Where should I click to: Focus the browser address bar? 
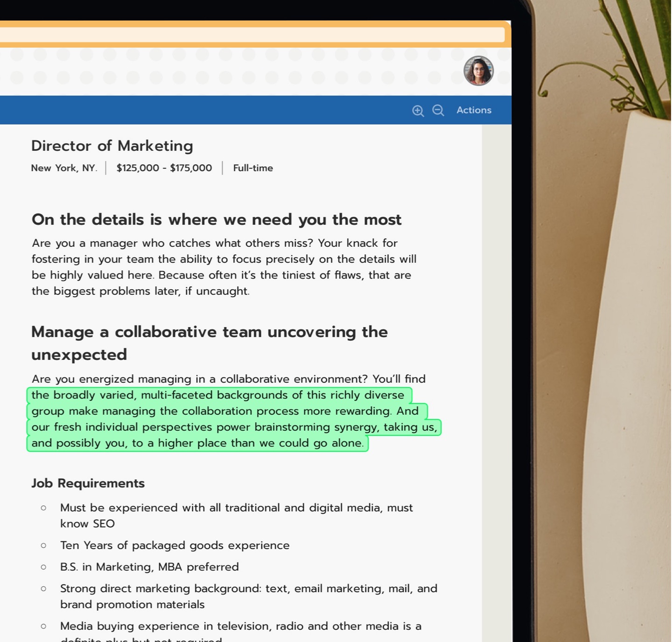pyautogui.click(x=252, y=35)
